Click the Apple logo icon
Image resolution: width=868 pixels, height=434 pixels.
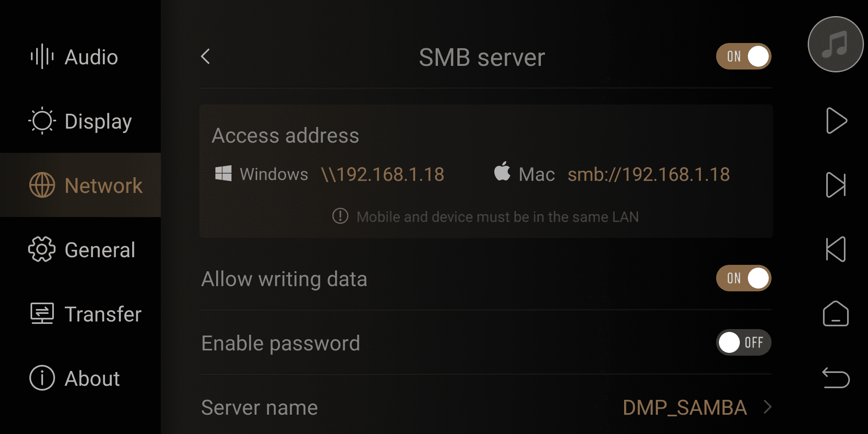[502, 172]
